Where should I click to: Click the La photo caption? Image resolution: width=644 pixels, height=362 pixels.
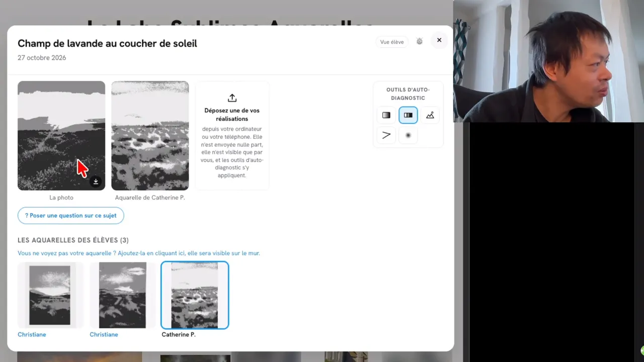click(61, 198)
